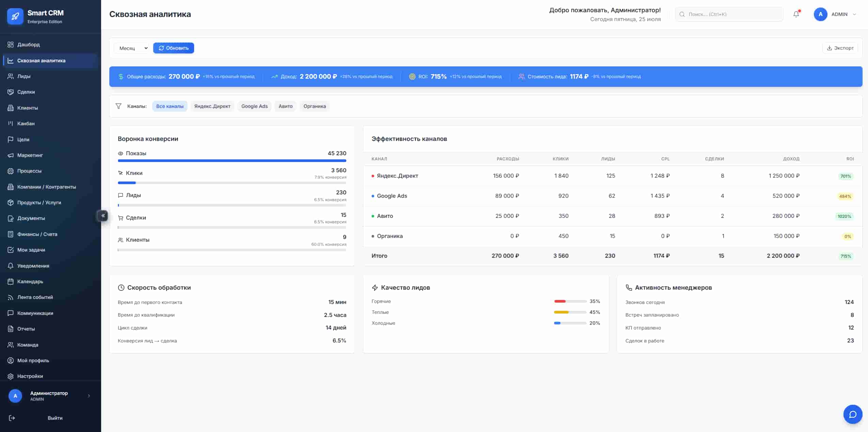Expand the ADMIN user menu
868x432 pixels.
pyautogui.click(x=839, y=14)
